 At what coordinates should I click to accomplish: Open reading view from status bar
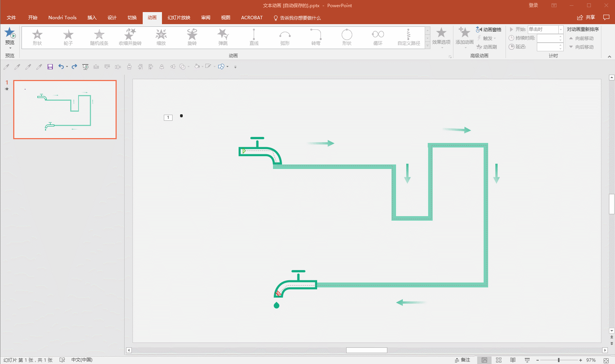[x=513, y=360]
